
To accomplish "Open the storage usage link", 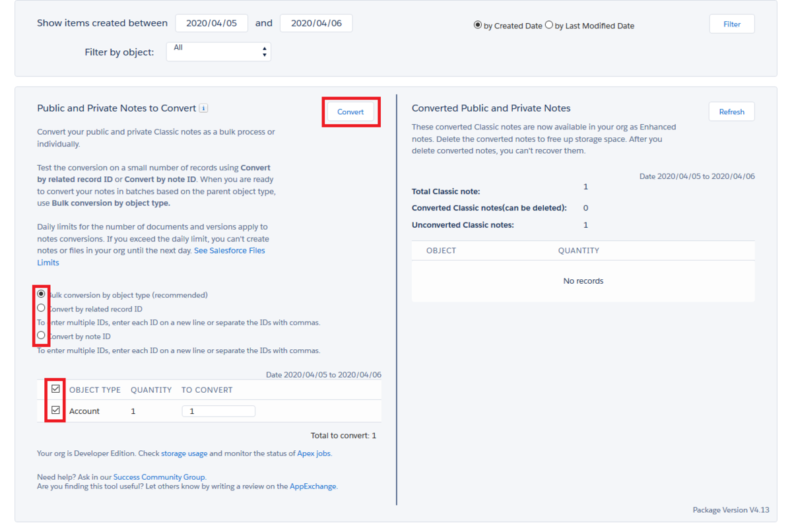I will (184, 453).
